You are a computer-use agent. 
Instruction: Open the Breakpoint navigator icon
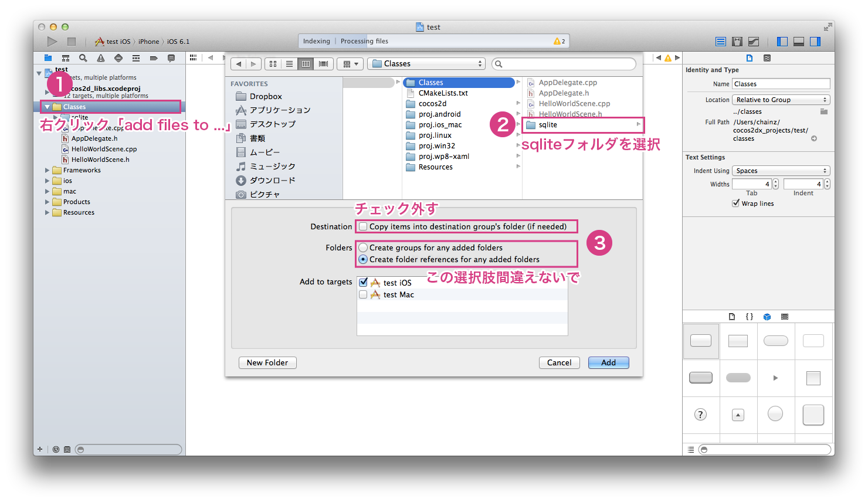154,58
